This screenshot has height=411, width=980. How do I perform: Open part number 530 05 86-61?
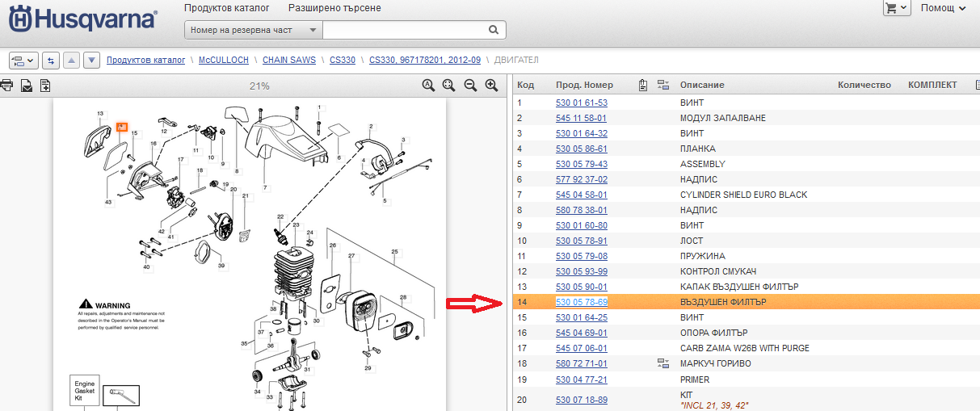pyautogui.click(x=582, y=149)
